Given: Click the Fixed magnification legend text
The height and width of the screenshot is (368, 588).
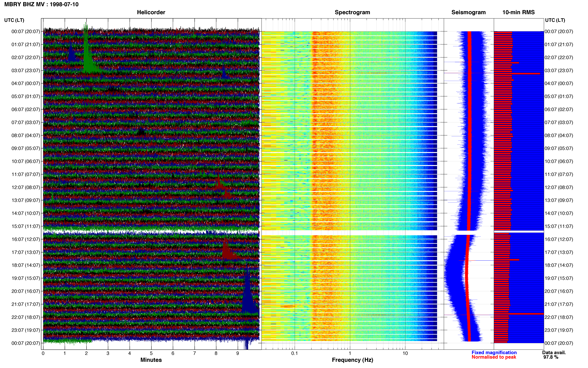Looking at the screenshot, I should [494, 352].
